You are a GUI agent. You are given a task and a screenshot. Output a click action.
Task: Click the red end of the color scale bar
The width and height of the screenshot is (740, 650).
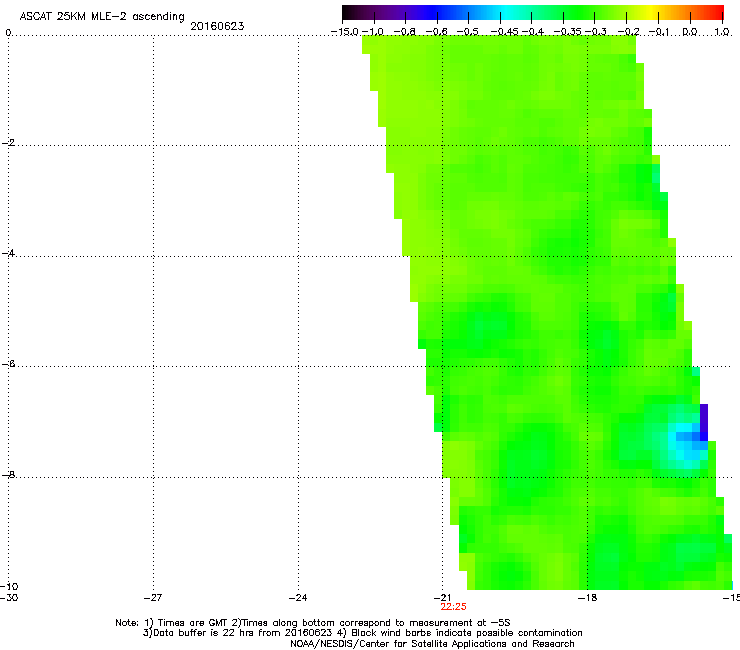click(x=716, y=13)
